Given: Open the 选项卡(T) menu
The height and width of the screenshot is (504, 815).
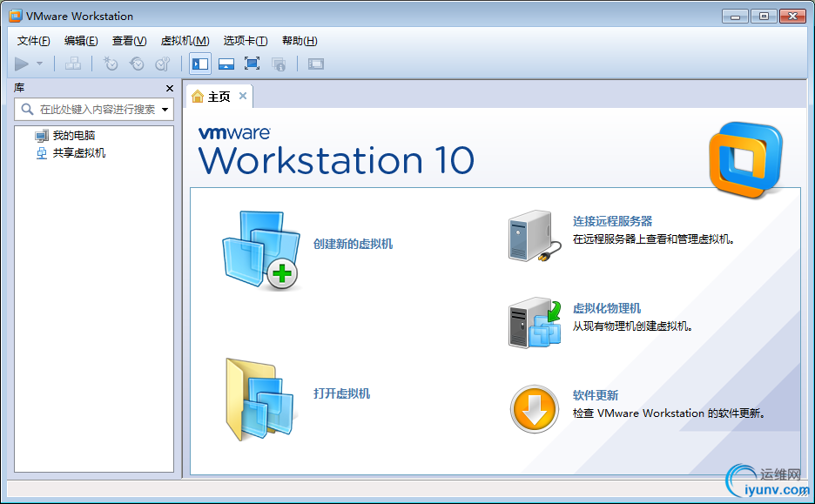Looking at the screenshot, I should 246,41.
